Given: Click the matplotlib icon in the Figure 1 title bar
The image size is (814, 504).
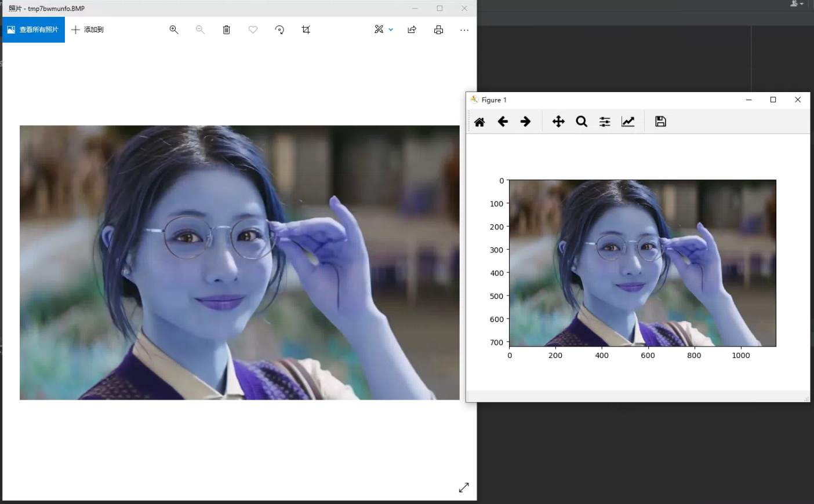Looking at the screenshot, I should pyautogui.click(x=474, y=100).
